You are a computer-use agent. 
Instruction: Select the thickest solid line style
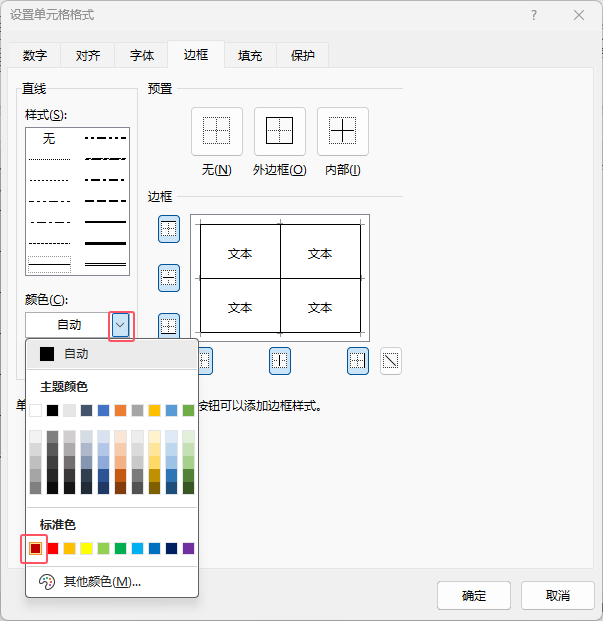click(105, 243)
